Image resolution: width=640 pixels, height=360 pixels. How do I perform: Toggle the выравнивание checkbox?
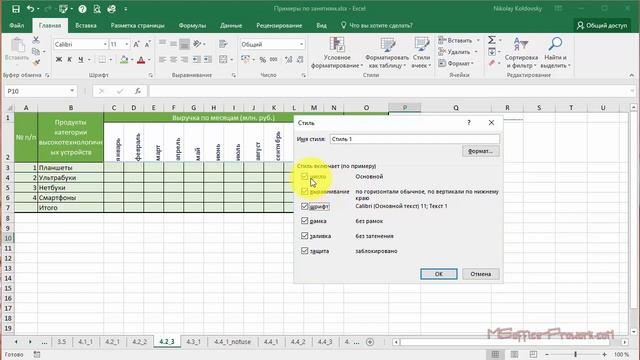point(304,191)
